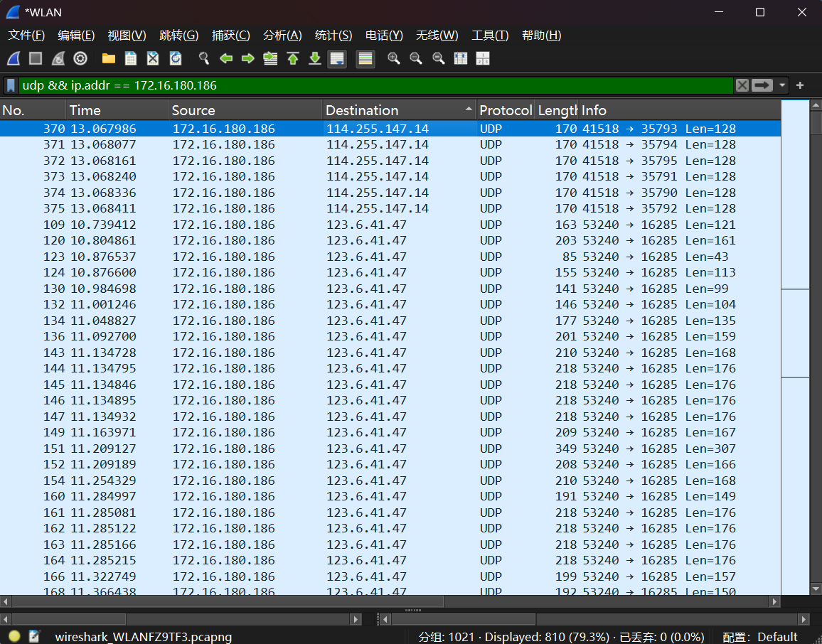Open display filter bookmarks icon
The width and height of the screenshot is (822, 644).
coord(11,85)
